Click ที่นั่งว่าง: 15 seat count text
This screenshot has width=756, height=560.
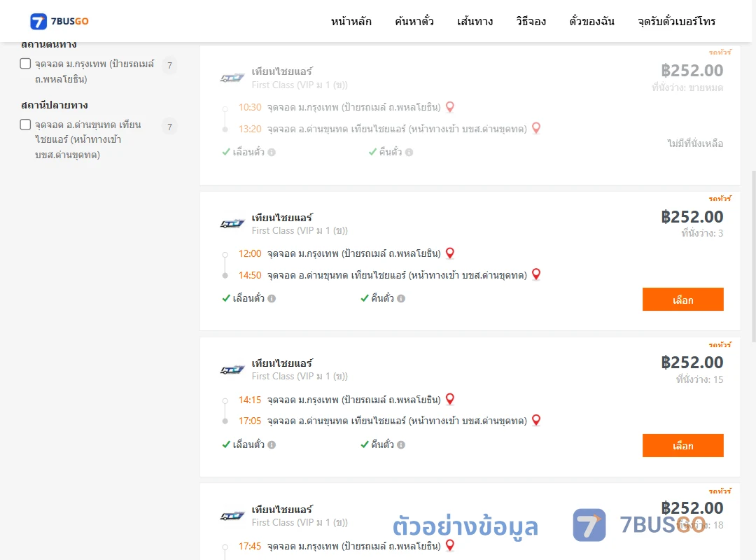[x=699, y=379]
